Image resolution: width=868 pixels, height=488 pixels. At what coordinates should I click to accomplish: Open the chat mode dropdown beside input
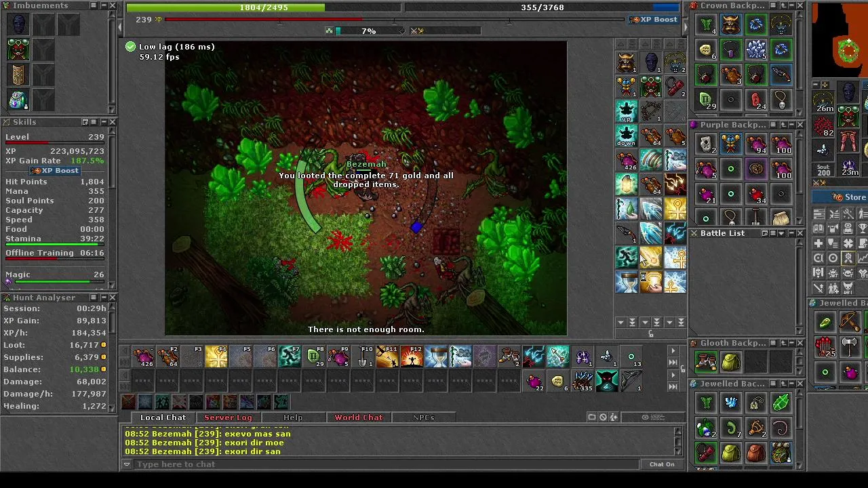click(127, 464)
